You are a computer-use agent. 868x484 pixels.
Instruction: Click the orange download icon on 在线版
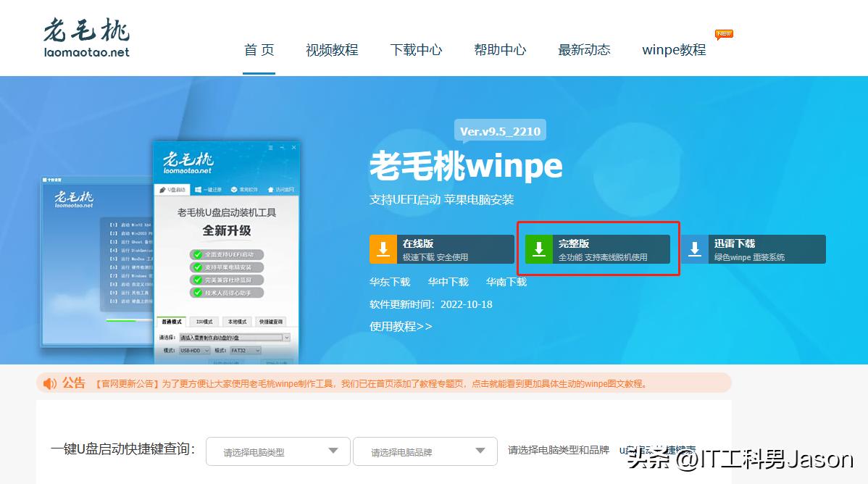(x=383, y=249)
